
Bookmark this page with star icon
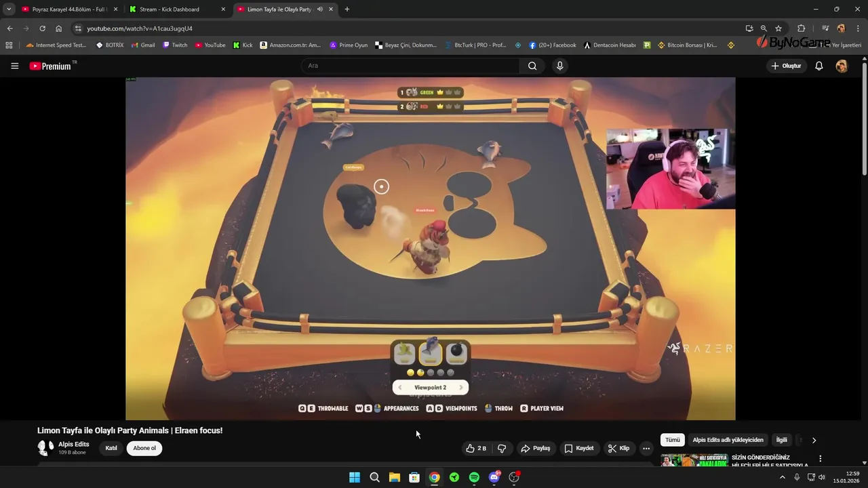pos(778,28)
